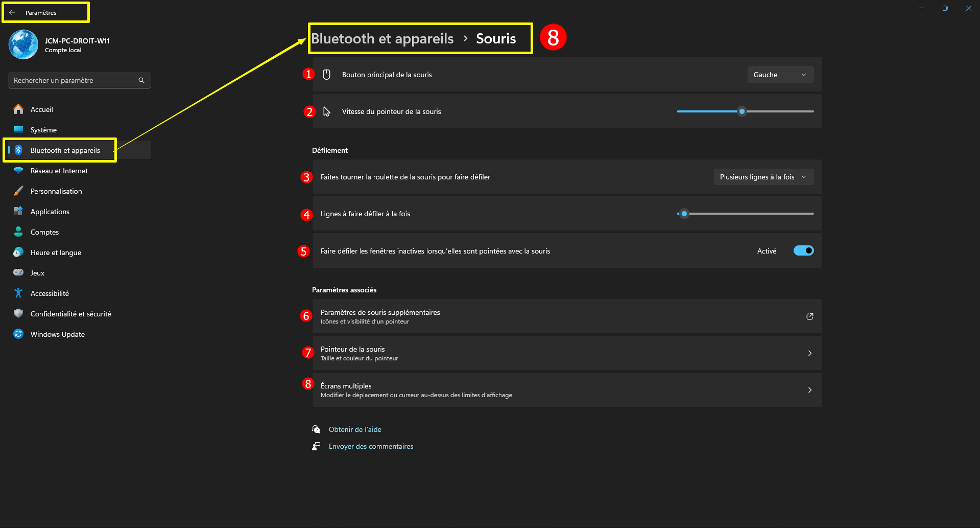Click the Accueil home icon
This screenshot has height=528, width=980.
click(18, 109)
